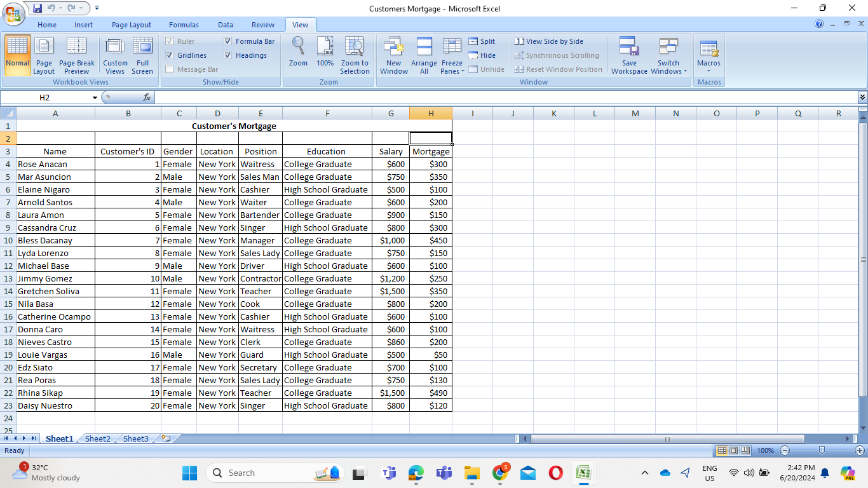Screen dimensions: 868x488
Task: Toggle the Headings checkbox
Action: pos(228,55)
